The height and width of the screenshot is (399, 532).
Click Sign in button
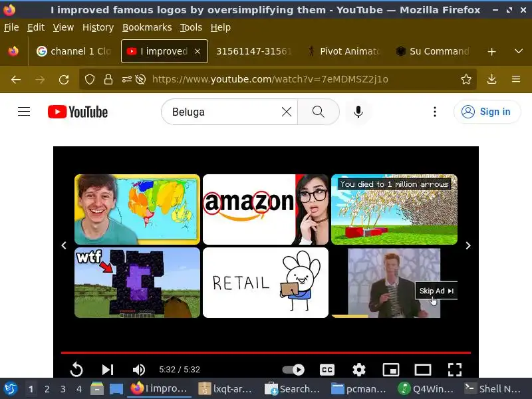click(487, 112)
